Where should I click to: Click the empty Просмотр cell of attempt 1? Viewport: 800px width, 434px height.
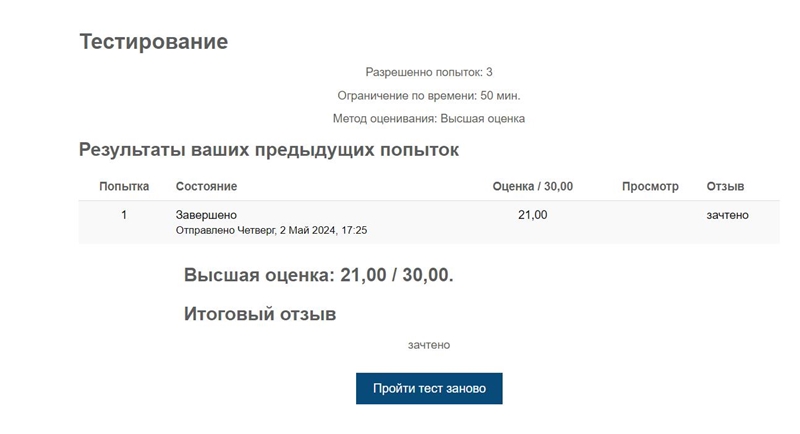pos(650,222)
